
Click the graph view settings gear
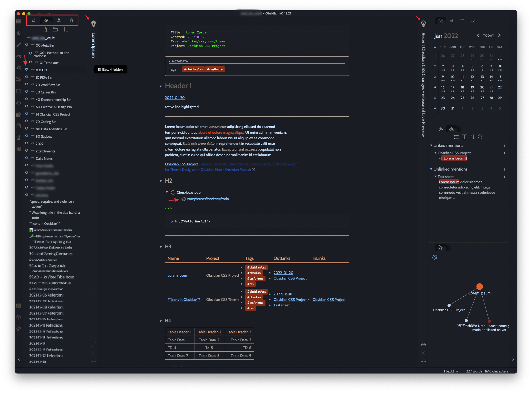[435, 257]
